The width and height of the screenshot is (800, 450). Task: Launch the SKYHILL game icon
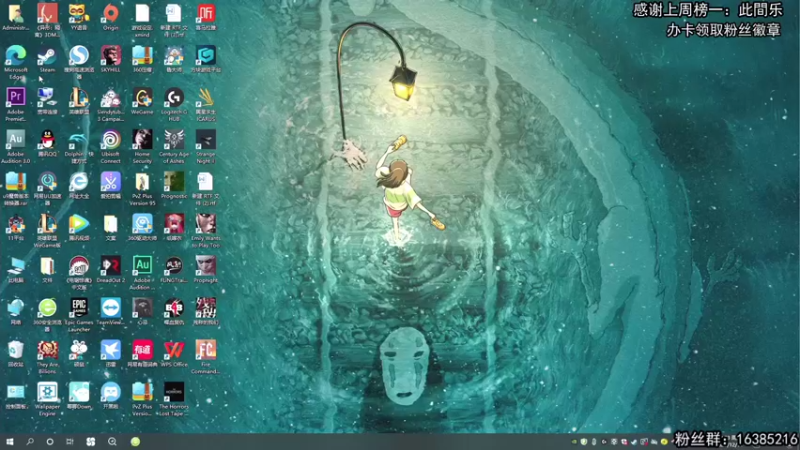[110, 56]
